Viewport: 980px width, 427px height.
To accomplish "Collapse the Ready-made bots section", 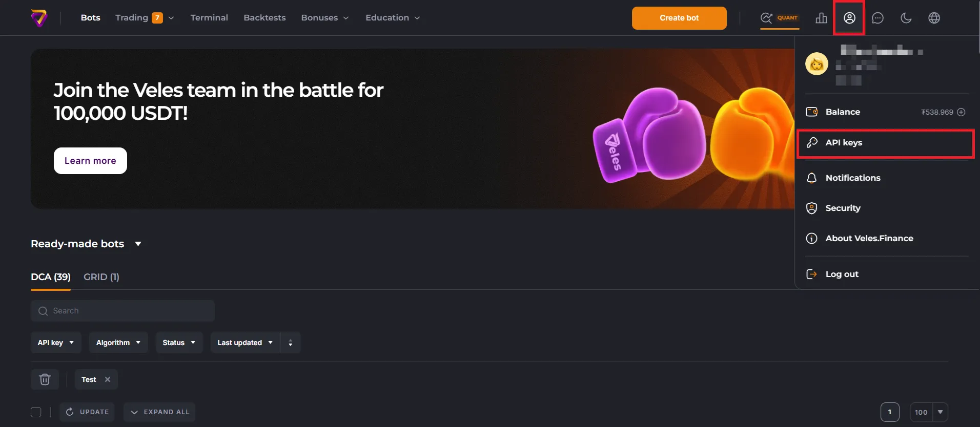I will tap(138, 244).
